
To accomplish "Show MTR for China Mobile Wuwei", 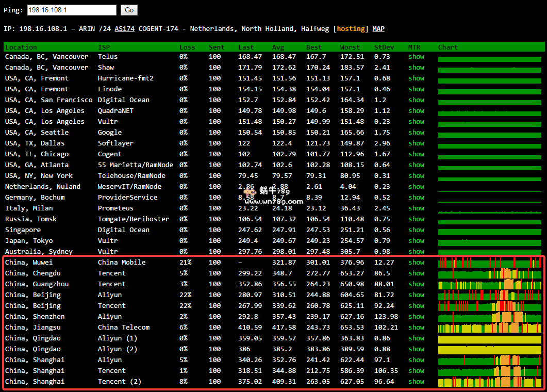I will click(416, 262).
